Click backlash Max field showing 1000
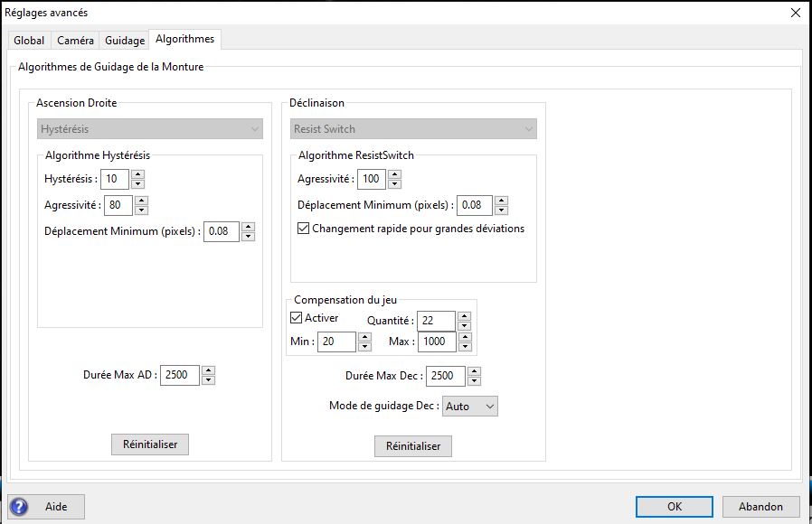Image resolution: width=812 pixels, height=524 pixels. click(437, 342)
